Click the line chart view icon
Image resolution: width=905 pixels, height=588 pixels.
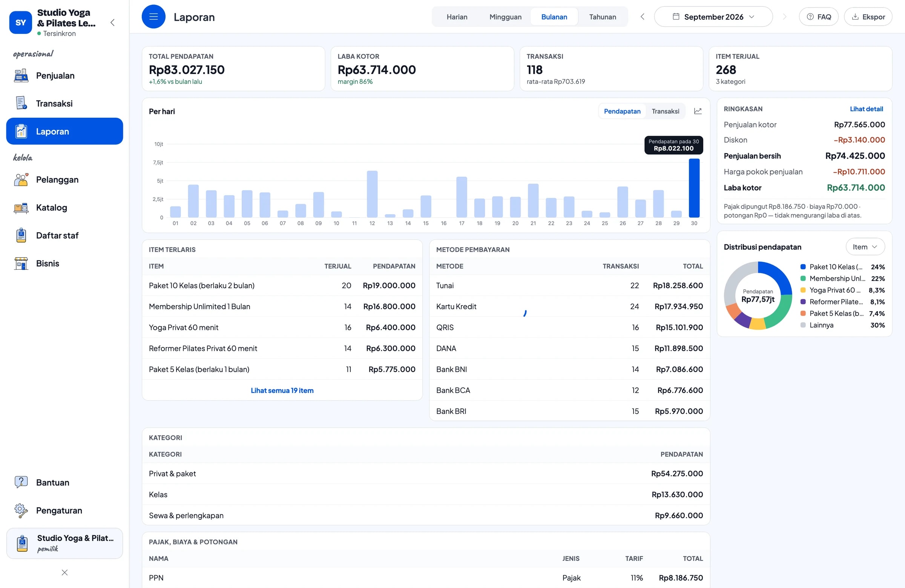(x=698, y=111)
